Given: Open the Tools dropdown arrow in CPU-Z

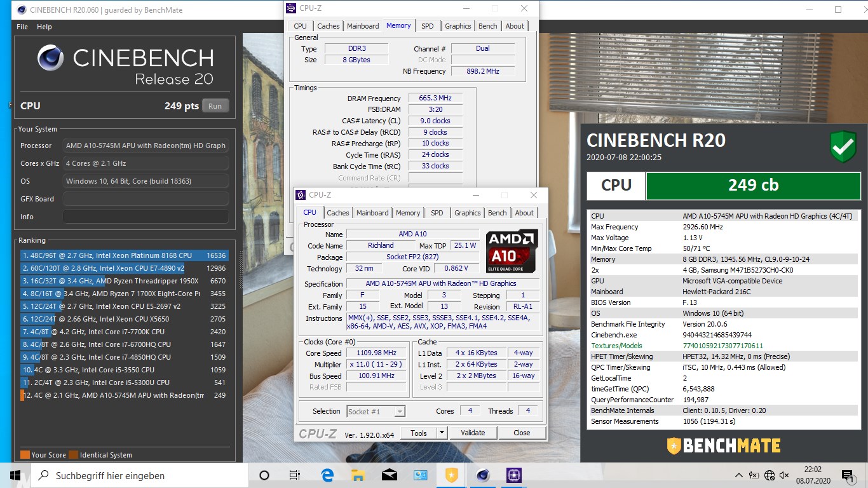Looking at the screenshot, I should (442, 433).
